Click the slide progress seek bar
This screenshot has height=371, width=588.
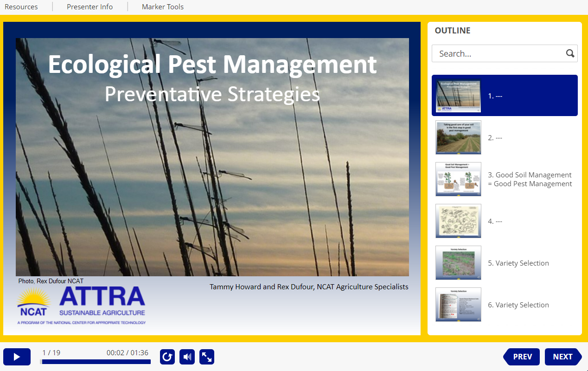(x=96, y=362)
